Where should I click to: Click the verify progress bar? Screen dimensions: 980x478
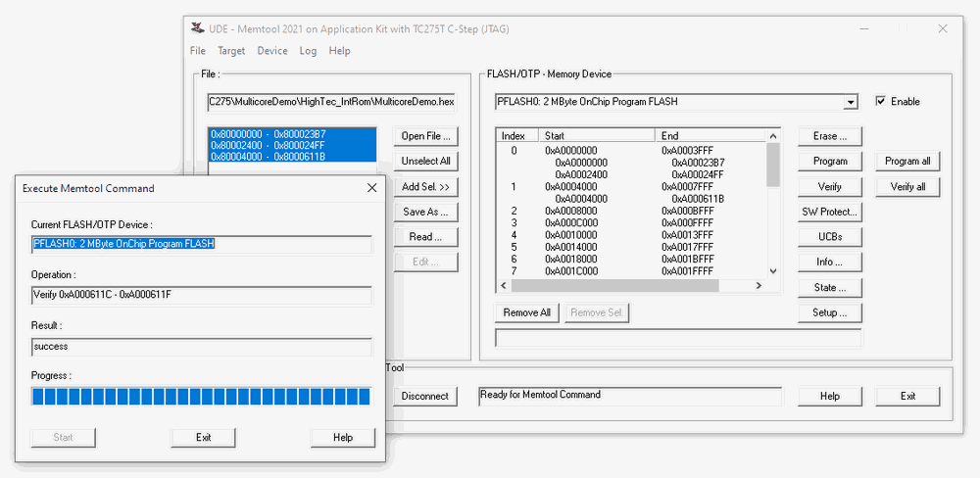(201, 396)
